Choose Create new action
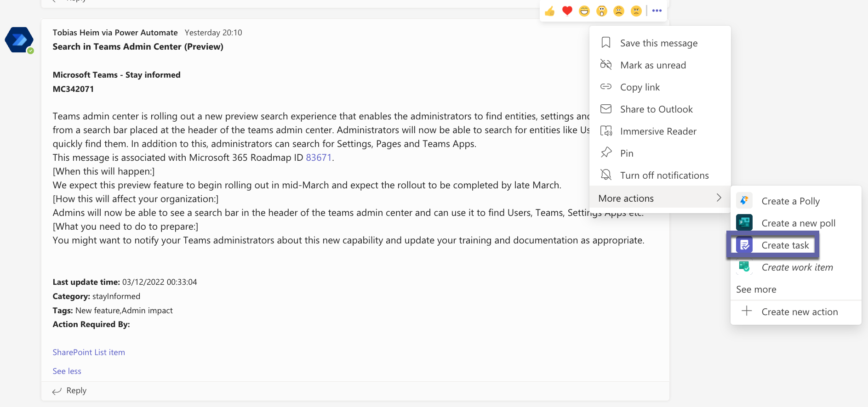Viewport: 868px width, 407px height. click(x=796, y=311)
